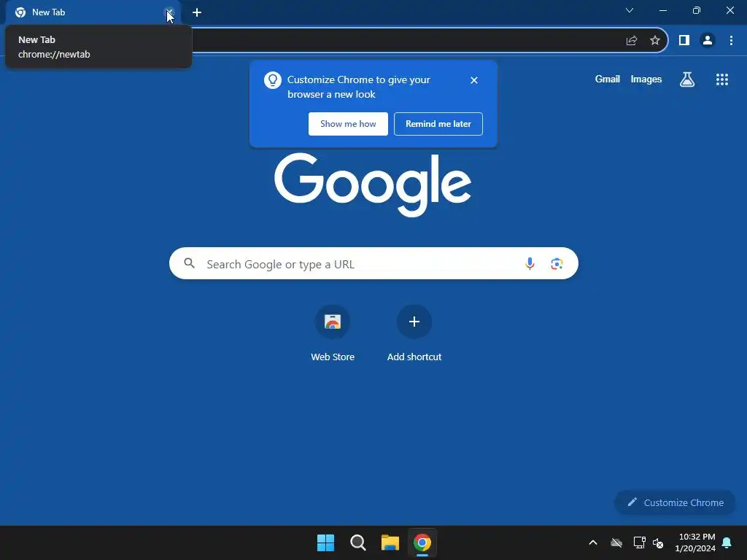Close the New Tab browser tab
The image size is (747, 560).
click(x=169, y=12)
